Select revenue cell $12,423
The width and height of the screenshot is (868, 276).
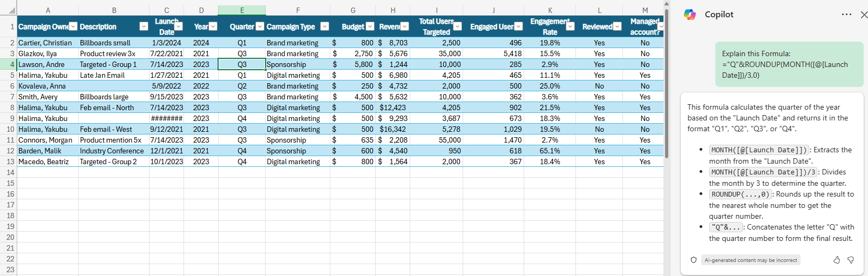click(x=393, y=107)
